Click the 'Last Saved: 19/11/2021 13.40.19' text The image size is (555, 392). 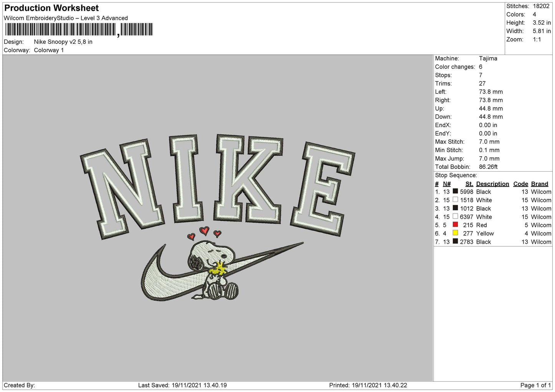click(182, 385)
